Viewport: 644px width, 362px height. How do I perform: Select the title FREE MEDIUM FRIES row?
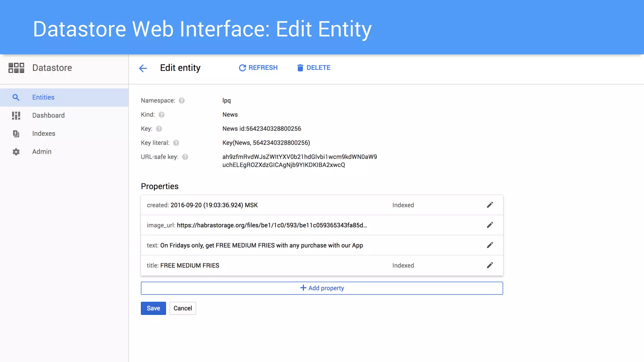[322, 266]
